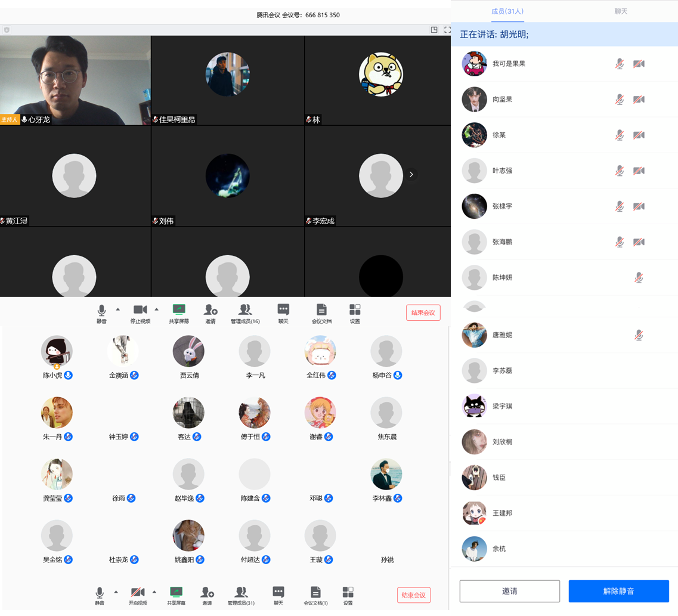This screenshot has width=678, height=616.
Task: Open 管理成员(16) in the toolbar
Action: coord(244,309)
